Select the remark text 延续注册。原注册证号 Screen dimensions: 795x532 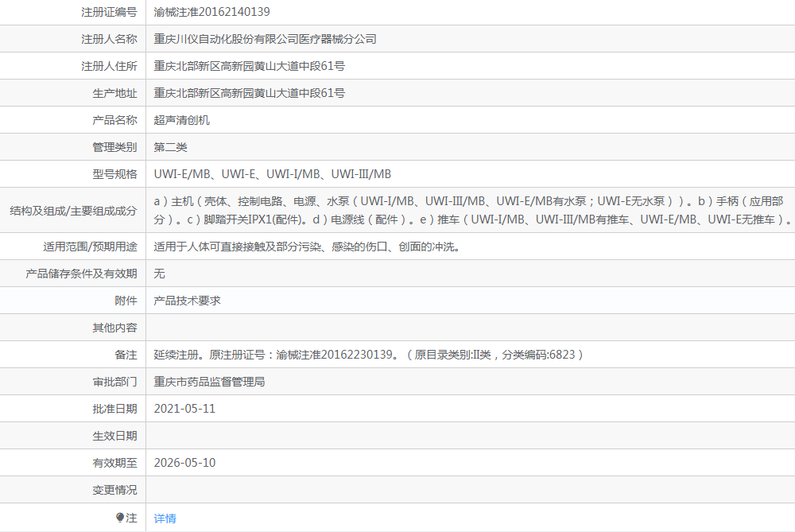[x=369, y=355]
